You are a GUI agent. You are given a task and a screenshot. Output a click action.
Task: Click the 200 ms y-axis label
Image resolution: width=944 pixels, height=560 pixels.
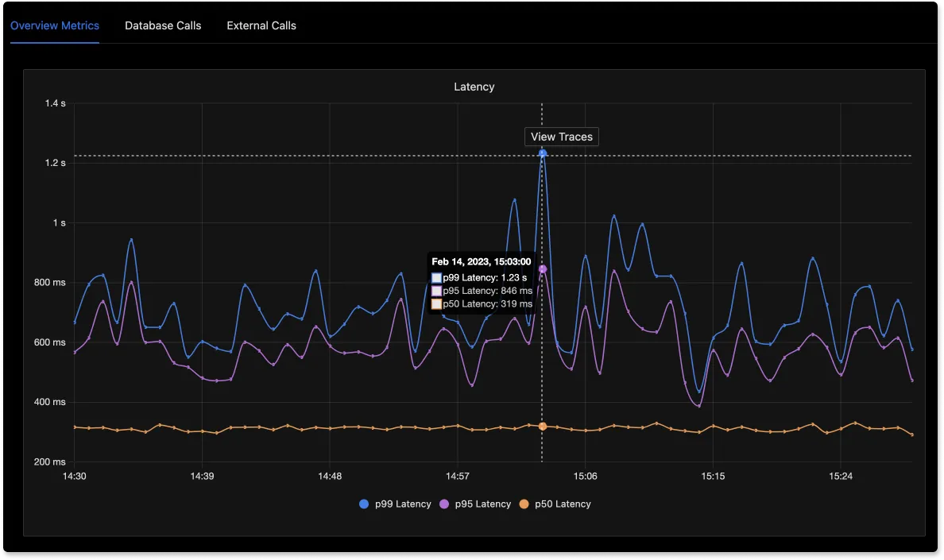pos(50,462)
